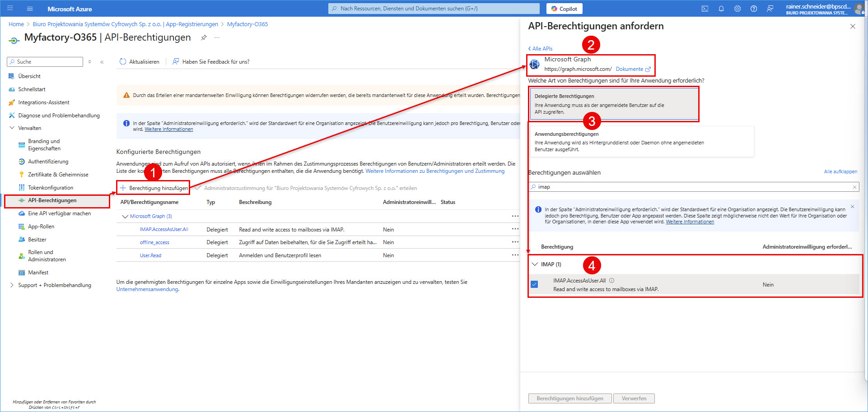Click Alle aufklappen link
This screenshot has width=868, height=412.
[x=840, y=172]
